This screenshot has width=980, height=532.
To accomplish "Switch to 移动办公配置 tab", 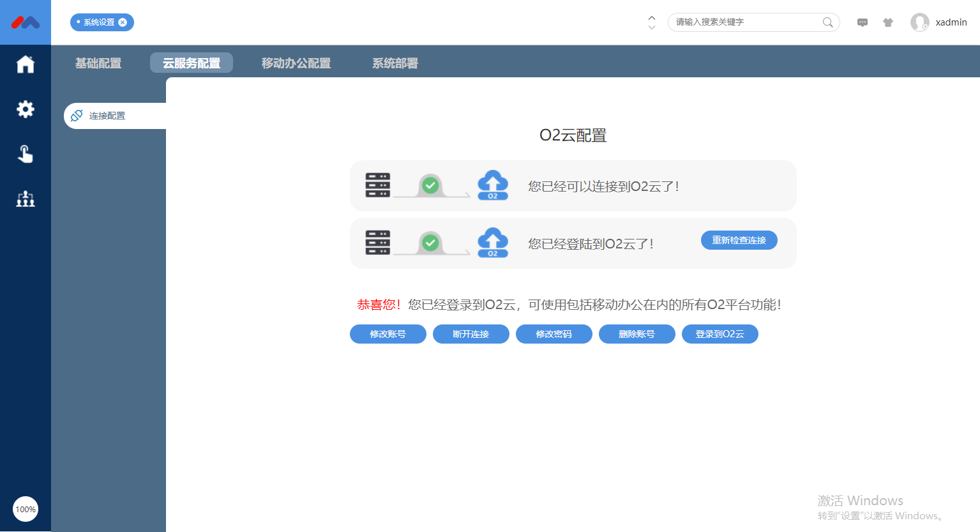I will (x=296, y=63).
